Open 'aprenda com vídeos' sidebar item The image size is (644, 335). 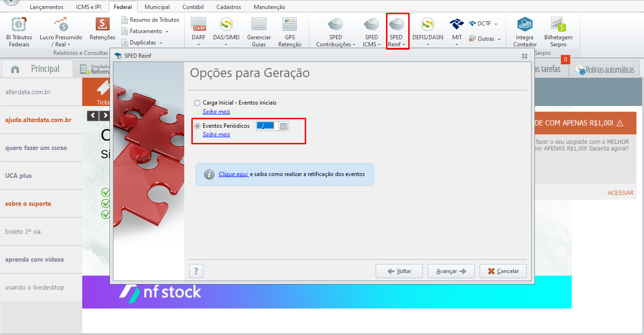tap(34, 259)
